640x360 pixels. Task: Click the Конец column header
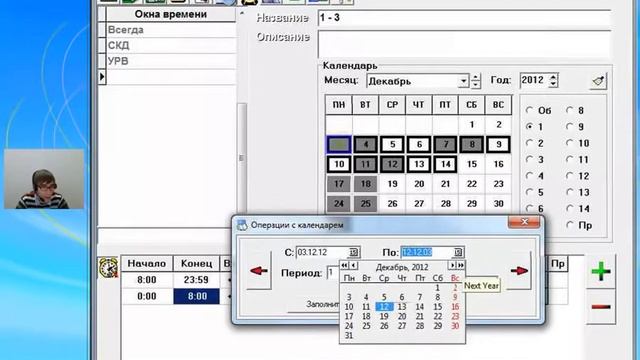(x=196, y=264)
